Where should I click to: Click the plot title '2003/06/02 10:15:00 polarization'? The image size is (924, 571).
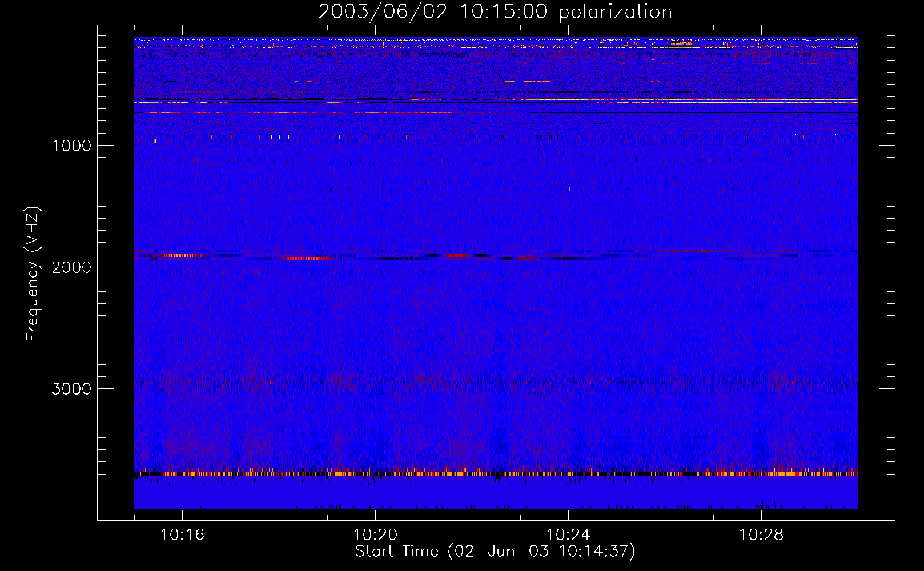click(495, 12)
